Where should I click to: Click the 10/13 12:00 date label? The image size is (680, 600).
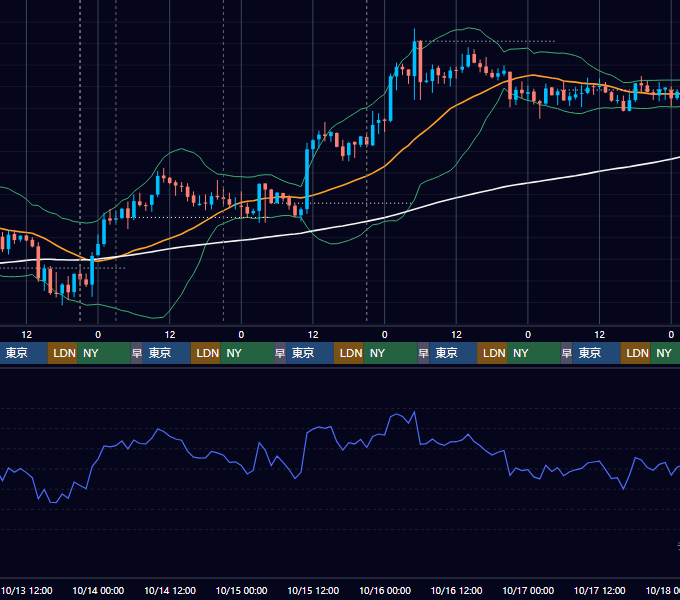(x=26, y=590)
